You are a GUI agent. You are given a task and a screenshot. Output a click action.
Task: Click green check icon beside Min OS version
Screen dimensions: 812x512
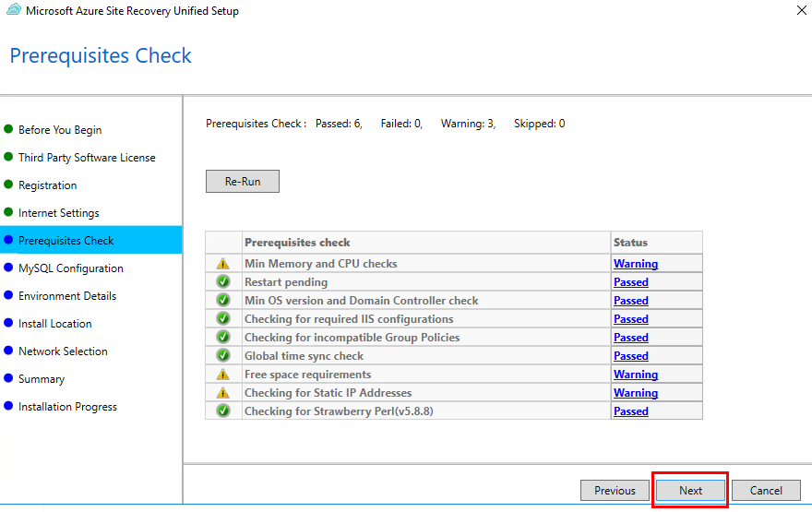[x=223, y=300]
